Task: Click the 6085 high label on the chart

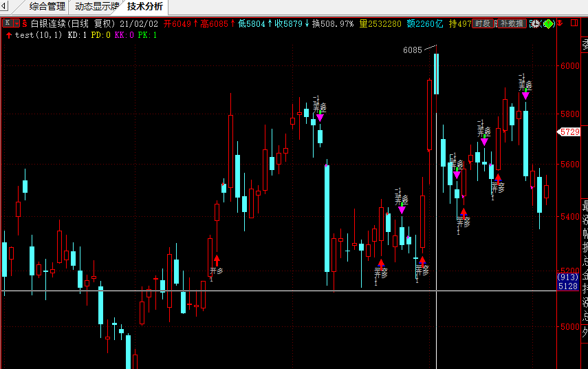Action: pos(413,50)
